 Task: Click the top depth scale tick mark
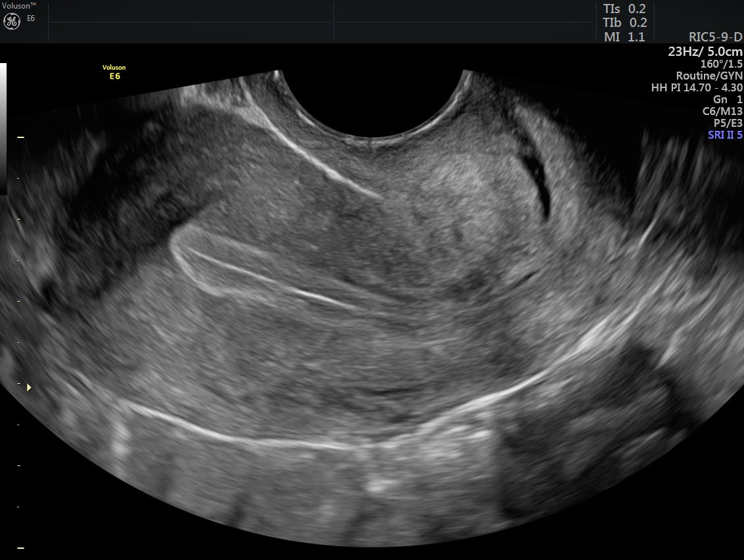[20, 137]
